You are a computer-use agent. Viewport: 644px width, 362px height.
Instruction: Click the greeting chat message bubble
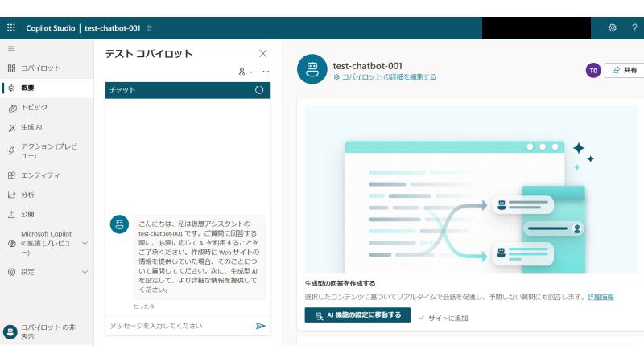coord(199,257)
